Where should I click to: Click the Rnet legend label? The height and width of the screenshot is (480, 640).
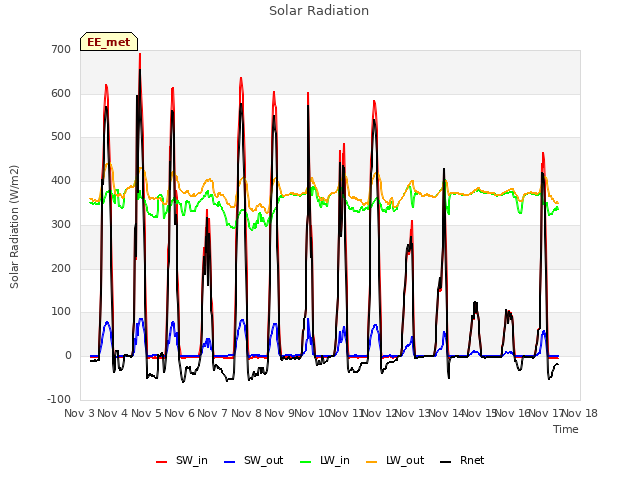[x=472, y=460]
